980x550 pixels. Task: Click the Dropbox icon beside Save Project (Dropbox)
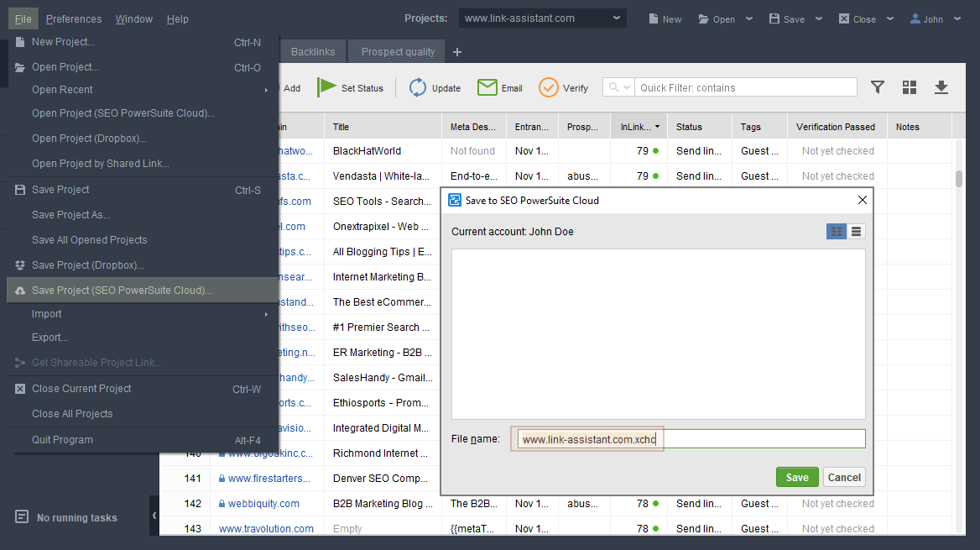pos(20,265)
